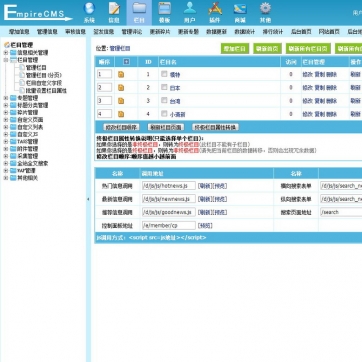The height and width of the screenshot is (362, 362).
Task: Click the 修改栏目顺序 button below the table
Action: (x=121, y=127)
